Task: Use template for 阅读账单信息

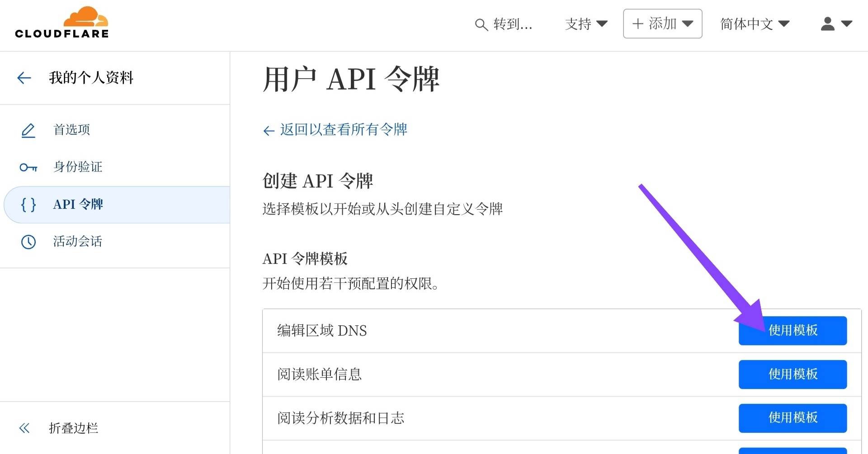Action: point(793,374)
